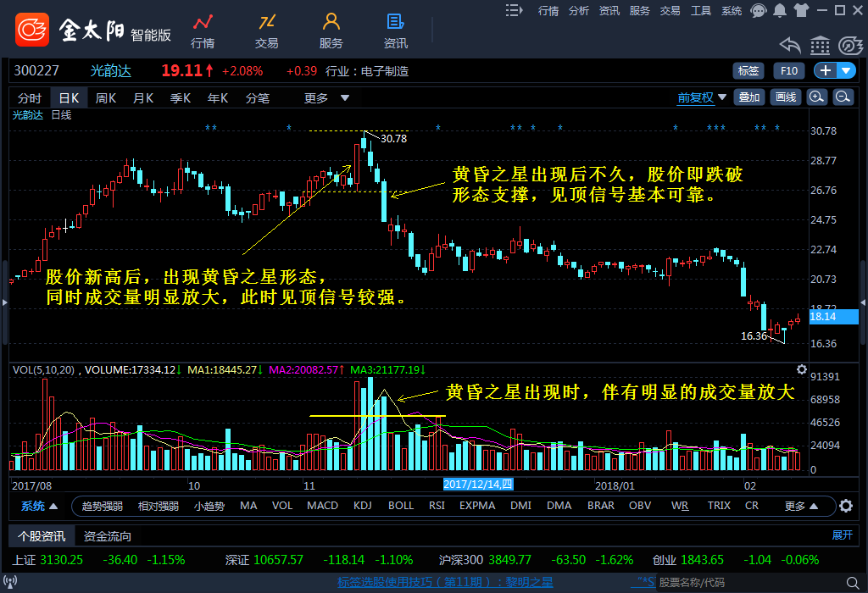868x593 pixels.
Task: Open the notification bell icon
Action: tap(779, 10)
